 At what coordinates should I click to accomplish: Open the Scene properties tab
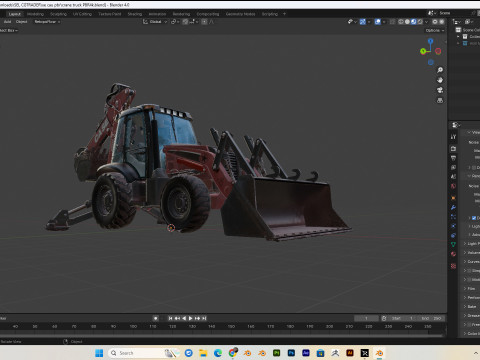[x=453, y=176]
